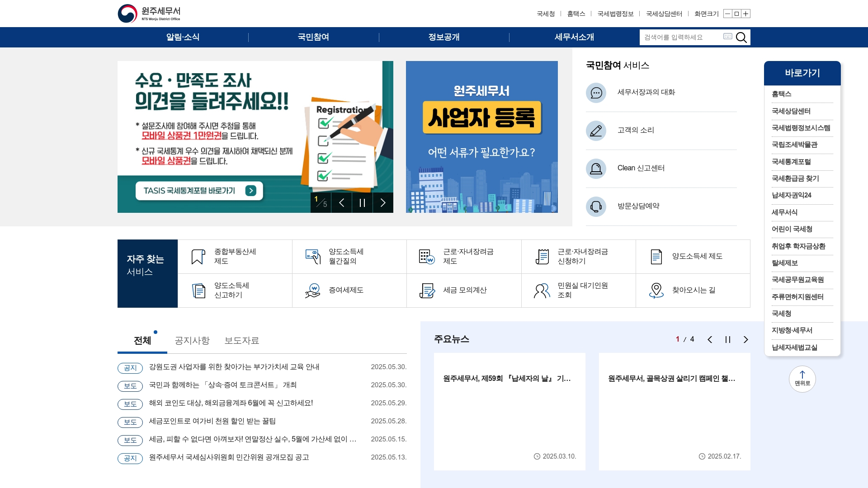
Task: Open the 사업자 등록 banner image
Action: tap(482, 137)
